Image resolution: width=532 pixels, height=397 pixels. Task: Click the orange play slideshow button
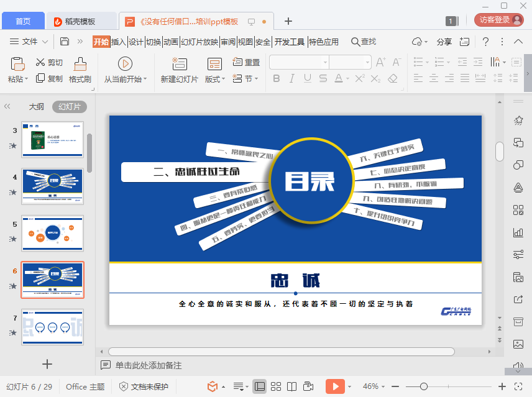(335, 386)
